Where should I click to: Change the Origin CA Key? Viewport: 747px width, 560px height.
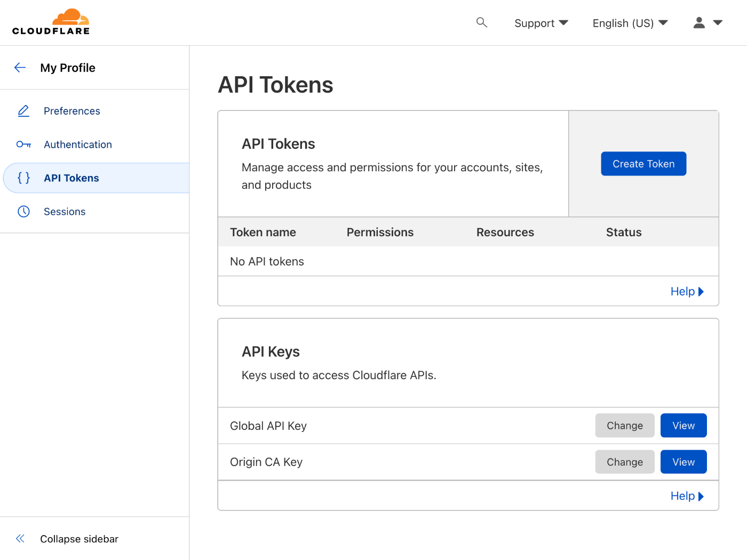625,462
